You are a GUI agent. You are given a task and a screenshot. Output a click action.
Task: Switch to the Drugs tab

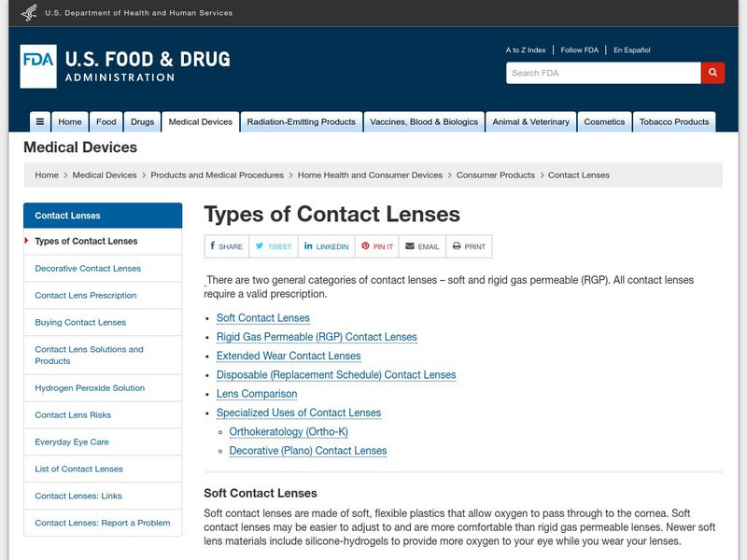(x=142, y=120)
